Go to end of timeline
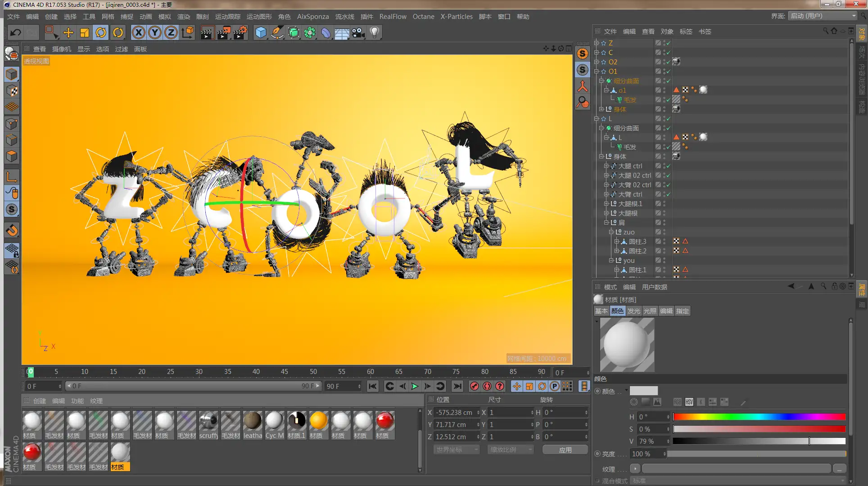 (x=457, y=386)
